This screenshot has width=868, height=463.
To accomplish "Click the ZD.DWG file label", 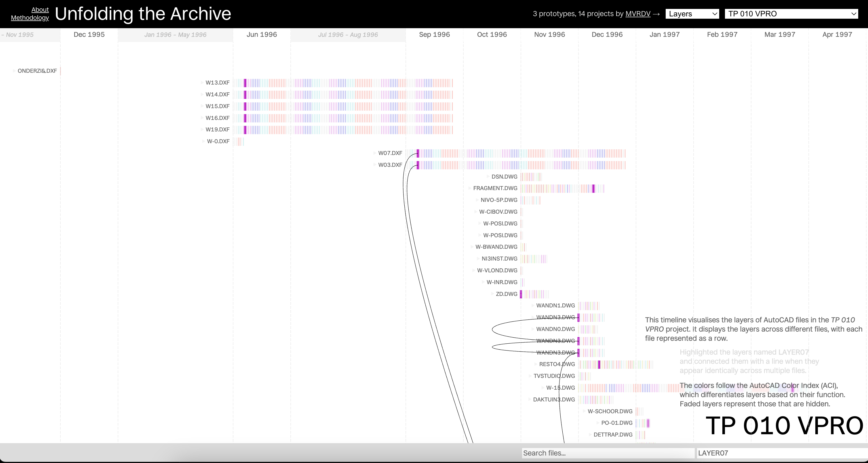I will click(x=506, y=294).
